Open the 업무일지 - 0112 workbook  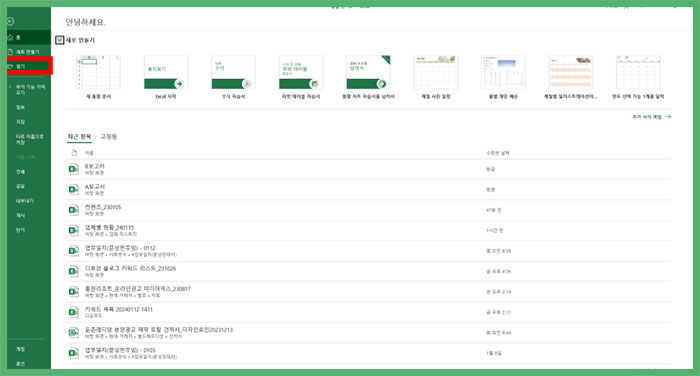tap(368, 251)
